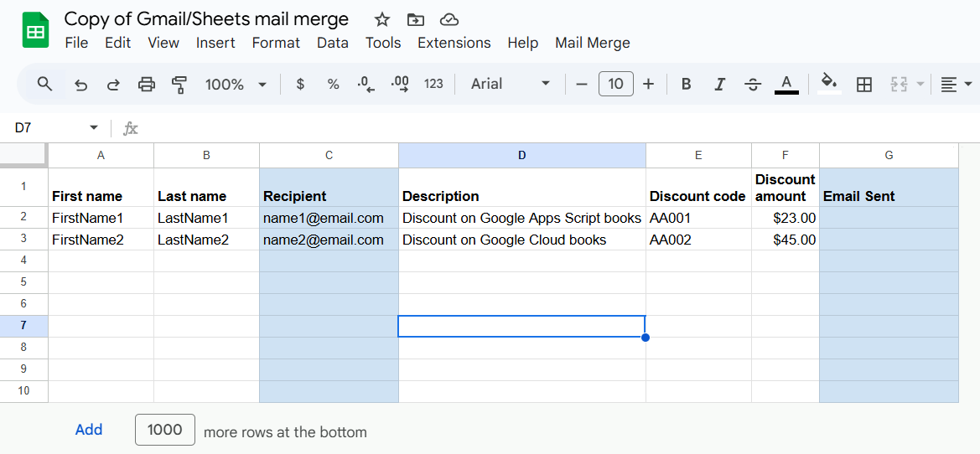Image resolution: width=980 pixels, height=454 pixels.
Task: Select cell with discount code AA001
Action: tap(699, 218)
